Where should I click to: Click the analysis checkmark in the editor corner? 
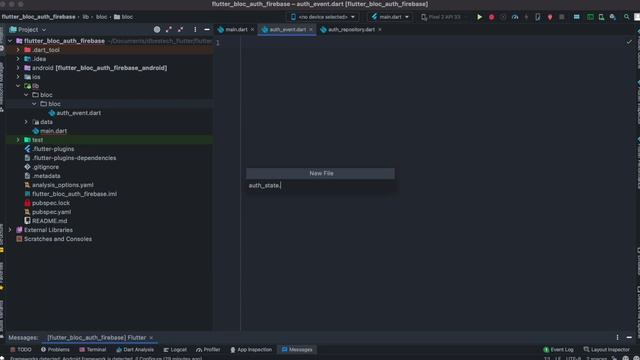(629, 42)
